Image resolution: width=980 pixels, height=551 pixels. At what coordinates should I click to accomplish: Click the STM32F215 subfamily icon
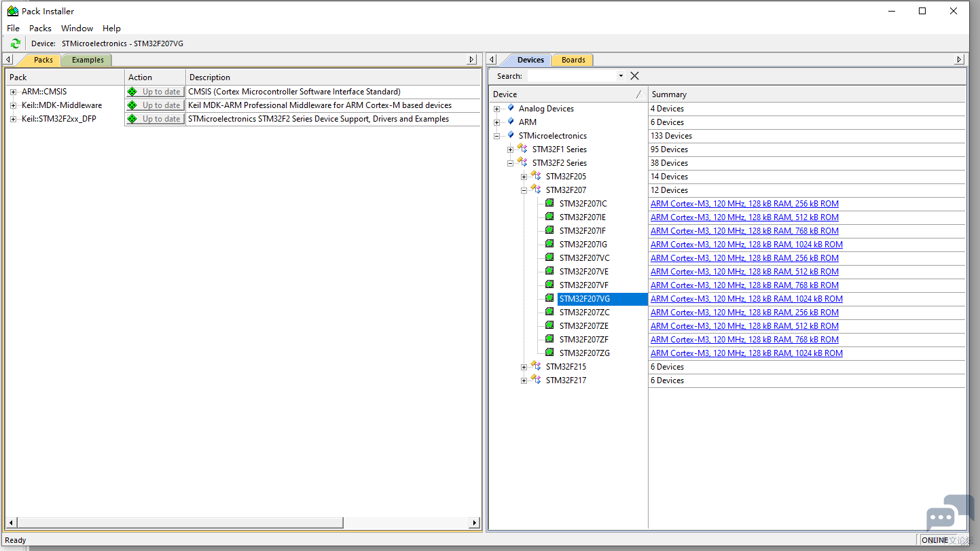click(536, 366)
